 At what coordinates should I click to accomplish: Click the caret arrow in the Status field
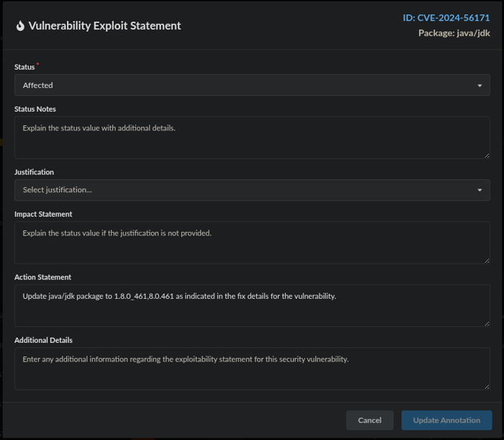click(x=480, y=86)
